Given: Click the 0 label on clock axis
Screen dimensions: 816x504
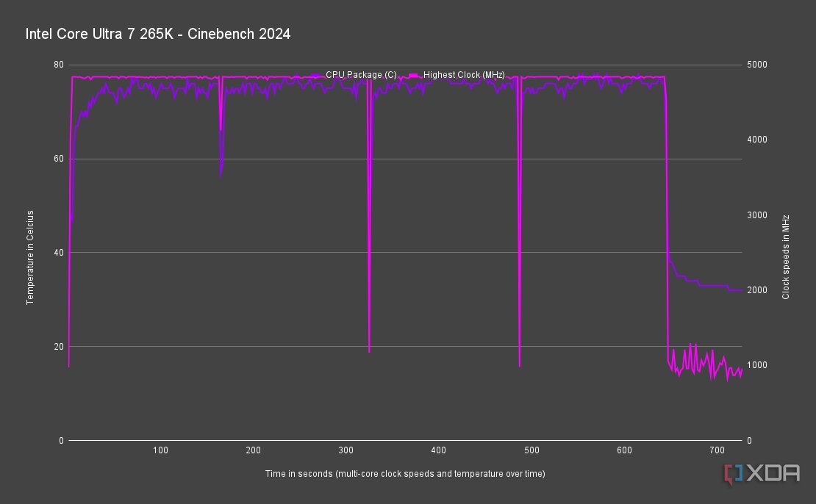Looking at the screenshot, I should 749,441.
